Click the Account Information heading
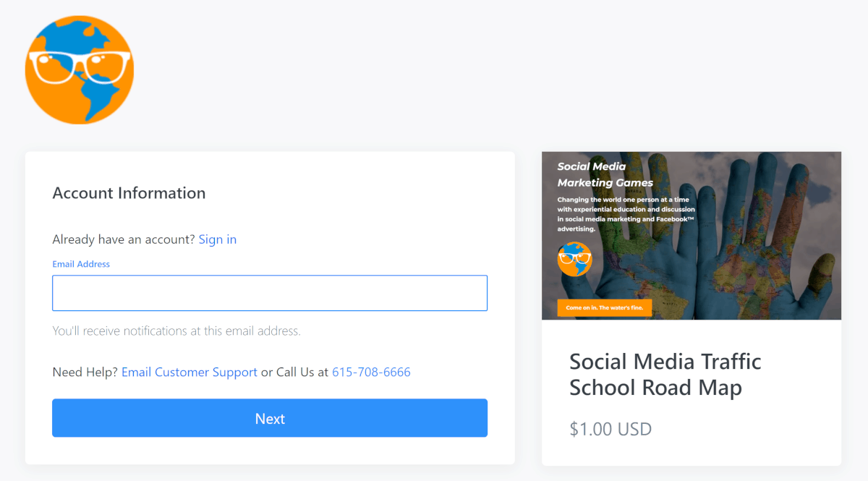 129,193
